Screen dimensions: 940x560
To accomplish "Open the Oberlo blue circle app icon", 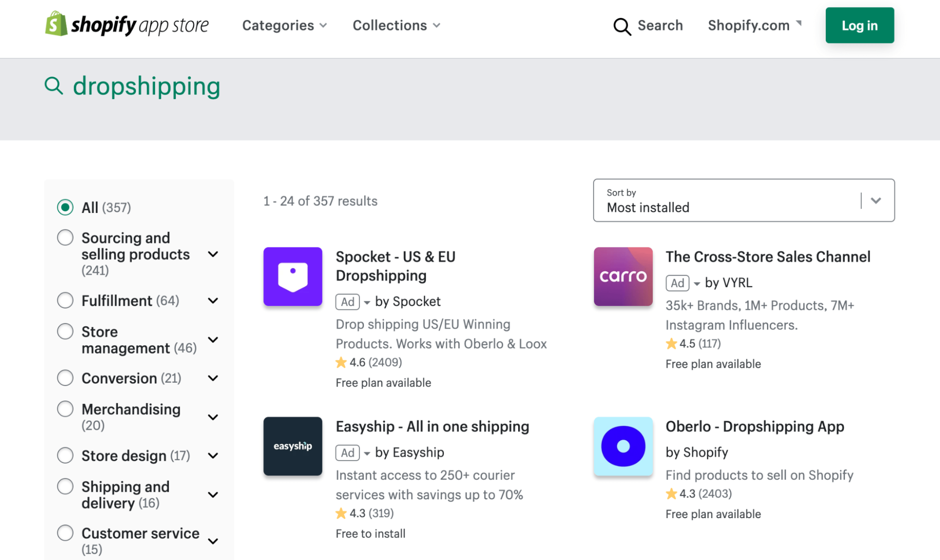I will tap(623, 446).
